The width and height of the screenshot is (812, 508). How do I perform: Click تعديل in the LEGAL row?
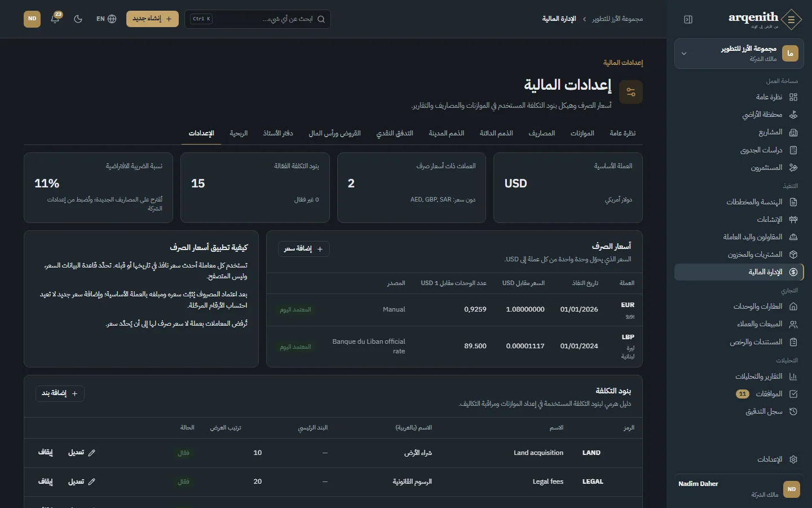coord(82,481)
